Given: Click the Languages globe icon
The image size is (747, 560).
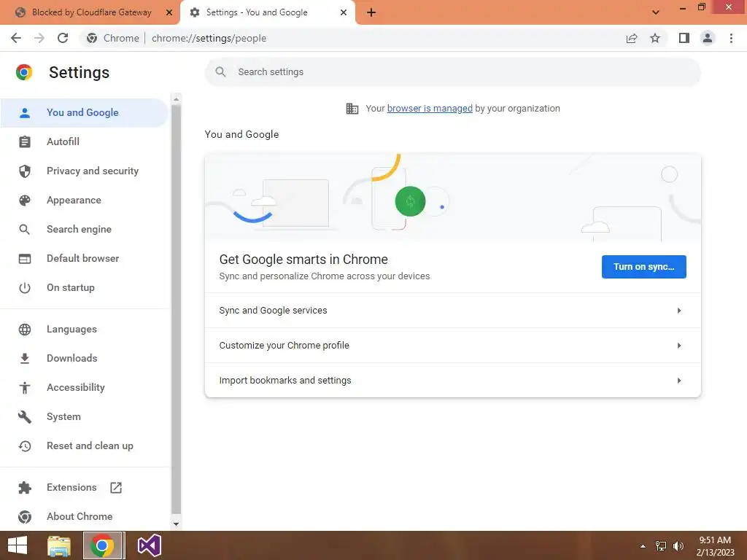Looking at the screenshot, I should [x=25, y=330].
